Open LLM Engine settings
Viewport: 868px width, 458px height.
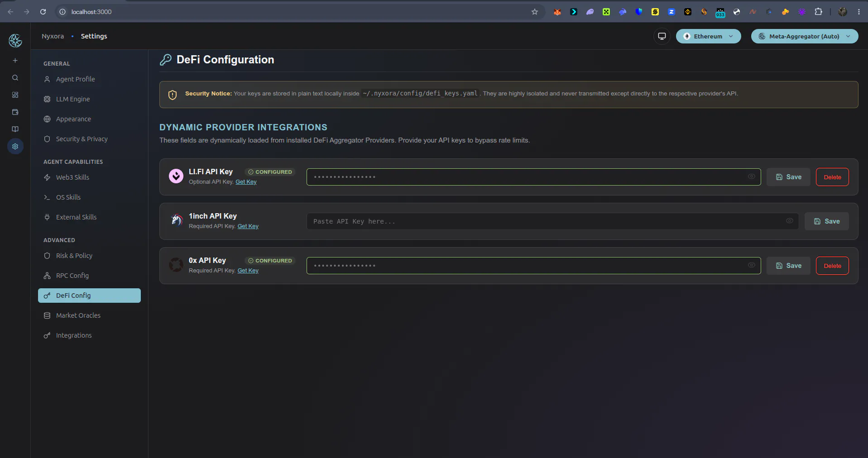coord(89,99)
